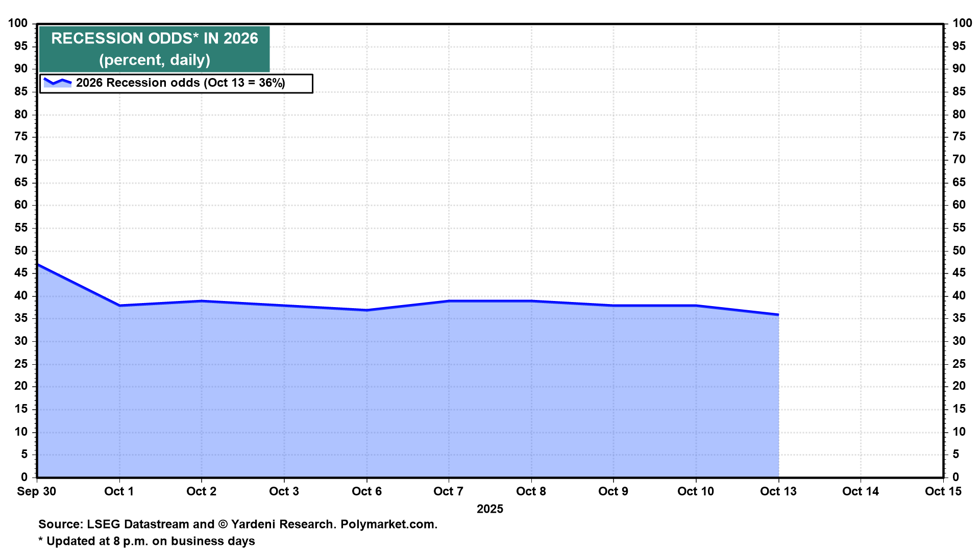Click the 2026 Recession odds legend label
The image size is (980, 551).
coord(180,83)
